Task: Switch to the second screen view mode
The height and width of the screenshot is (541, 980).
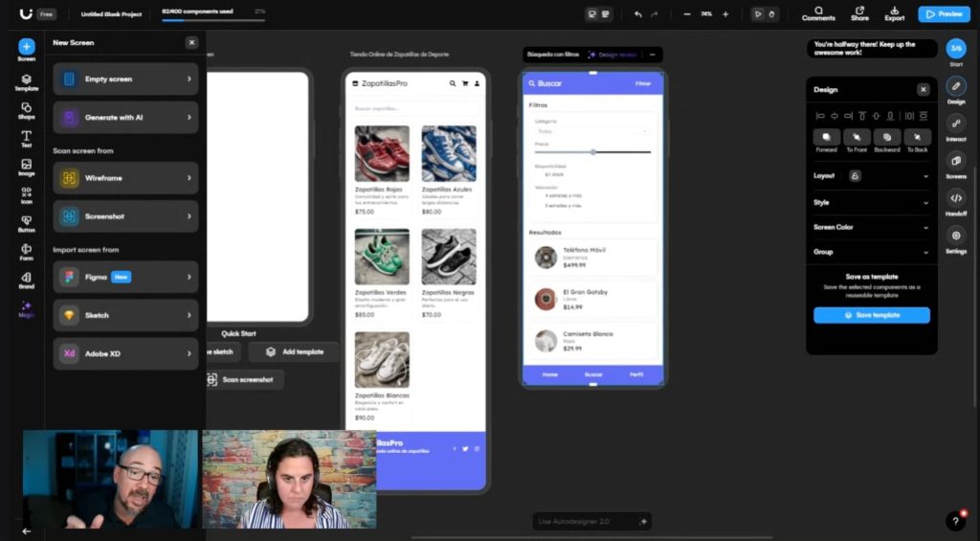Action: click(x=606, y=14)
